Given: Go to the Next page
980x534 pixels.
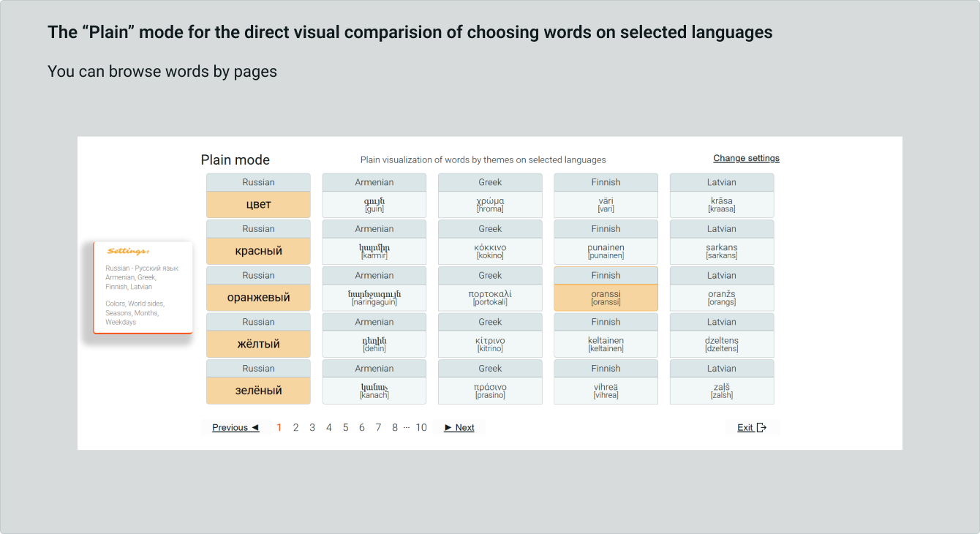Looking at the screenshot, I should [x=459, y=428].
